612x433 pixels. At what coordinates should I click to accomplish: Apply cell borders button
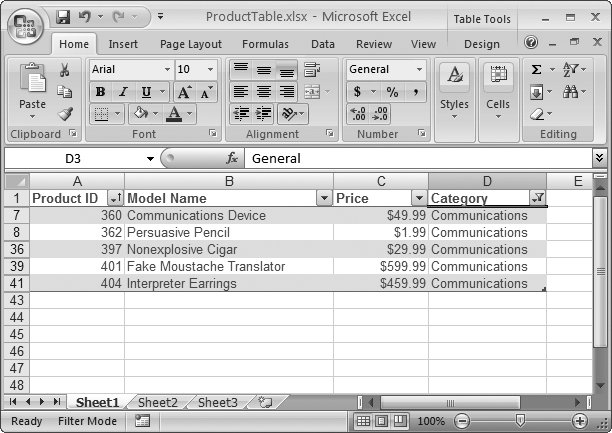click(101, 114)
